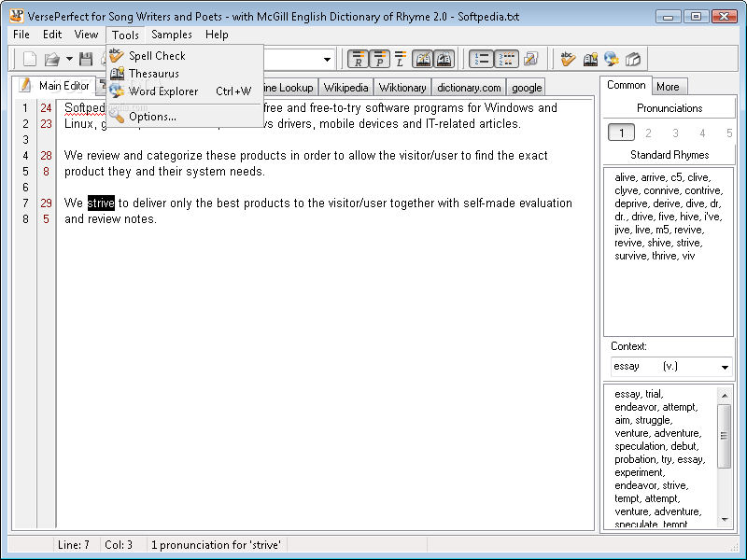
Task: Open the View menu
Action: (86, 35)
